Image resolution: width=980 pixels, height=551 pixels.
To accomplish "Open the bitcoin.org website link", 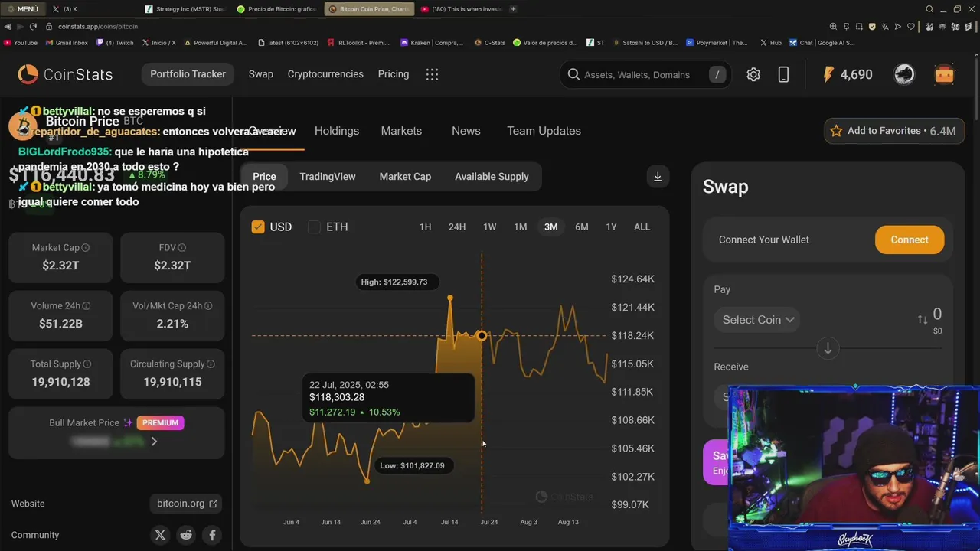I will [187, 504].
